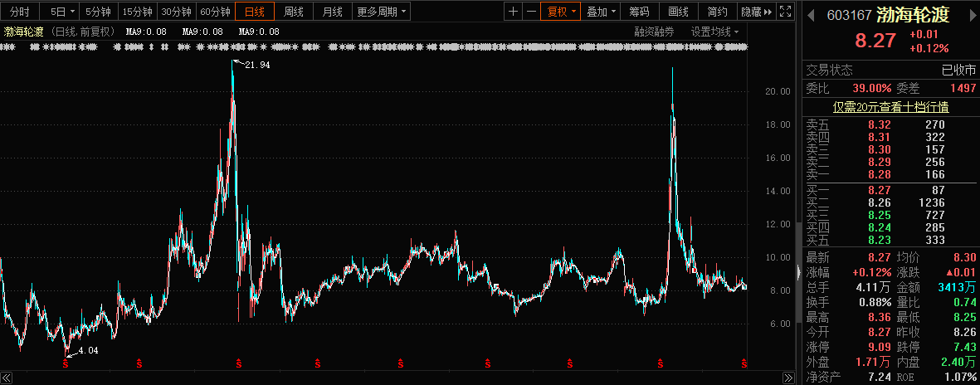Collapse the quote side panel arrow handle
Screen dimensions: 980x385
point(797,272)
